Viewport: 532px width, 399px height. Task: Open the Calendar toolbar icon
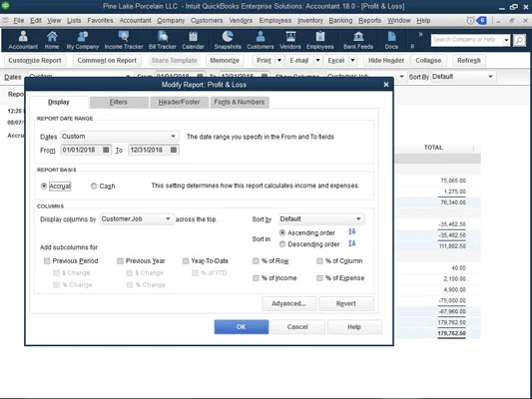coord(193,40)
